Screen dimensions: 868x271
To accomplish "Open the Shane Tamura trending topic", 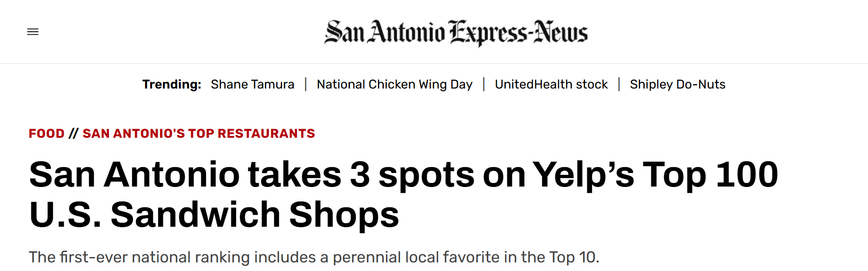I will [x=252, y=84].
